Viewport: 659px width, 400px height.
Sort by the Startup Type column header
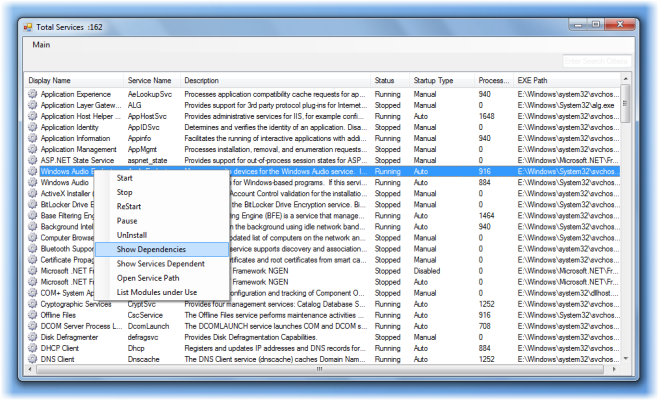point(433,80)
